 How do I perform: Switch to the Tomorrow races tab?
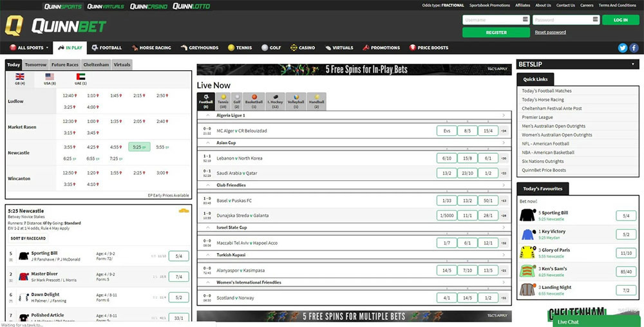[35, 65]
